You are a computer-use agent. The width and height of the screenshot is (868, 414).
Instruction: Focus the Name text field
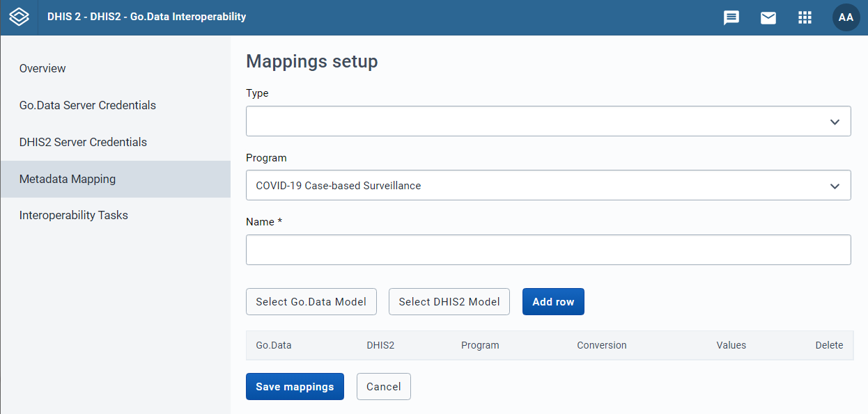(548, 250)
